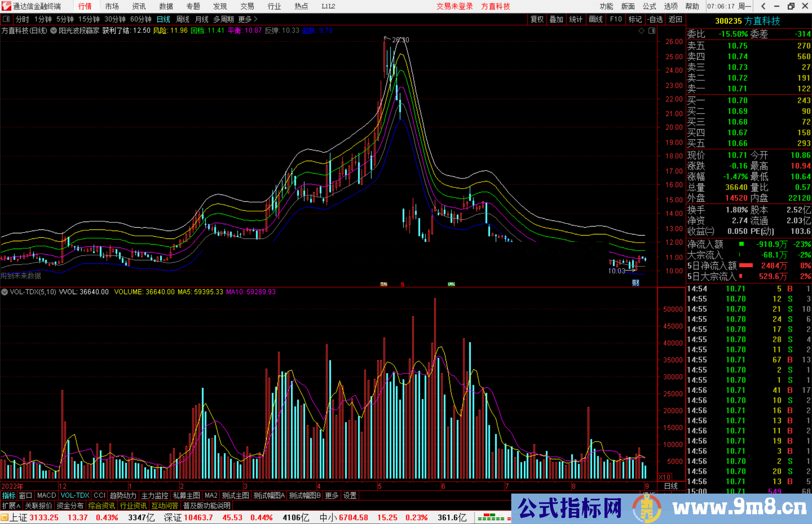The width and height of the screenshot is (812, 524).
Task: Open the 公式 menu
Action: tap(649, 6)
